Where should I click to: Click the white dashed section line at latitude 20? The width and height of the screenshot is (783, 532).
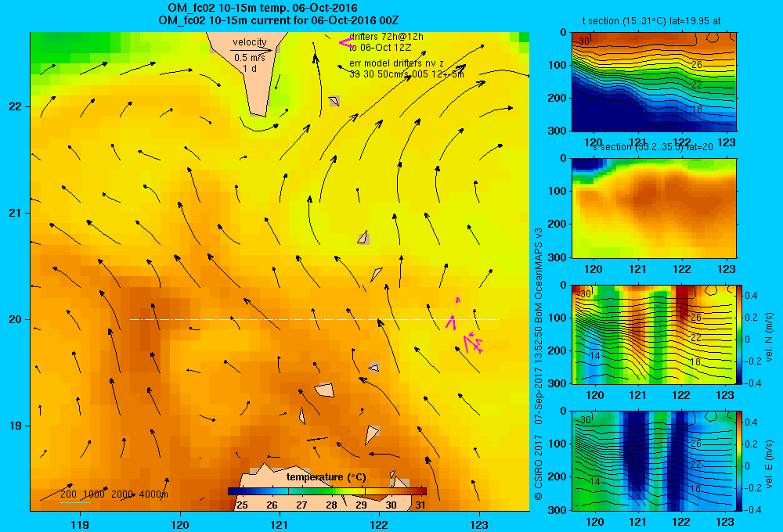pyautogui.click(x=314, y=319)
